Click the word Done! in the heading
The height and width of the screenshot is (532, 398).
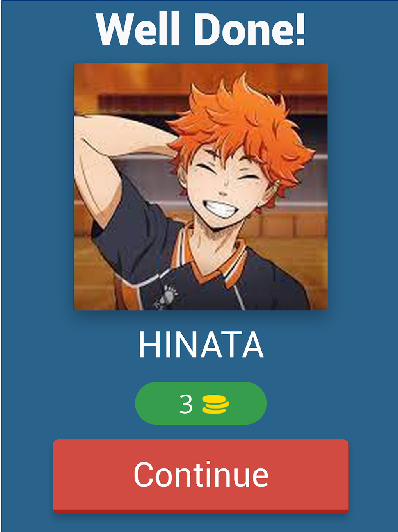[249, 29]
